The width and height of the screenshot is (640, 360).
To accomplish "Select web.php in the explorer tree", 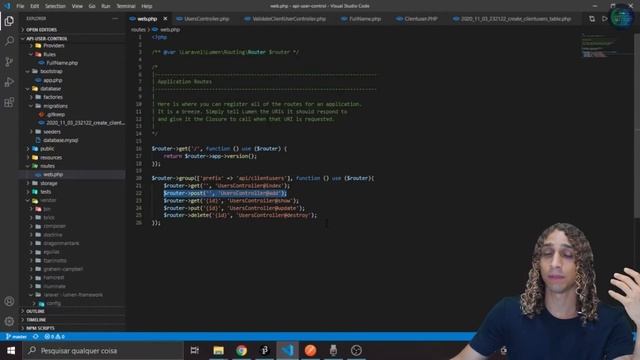I will point(53,175).
